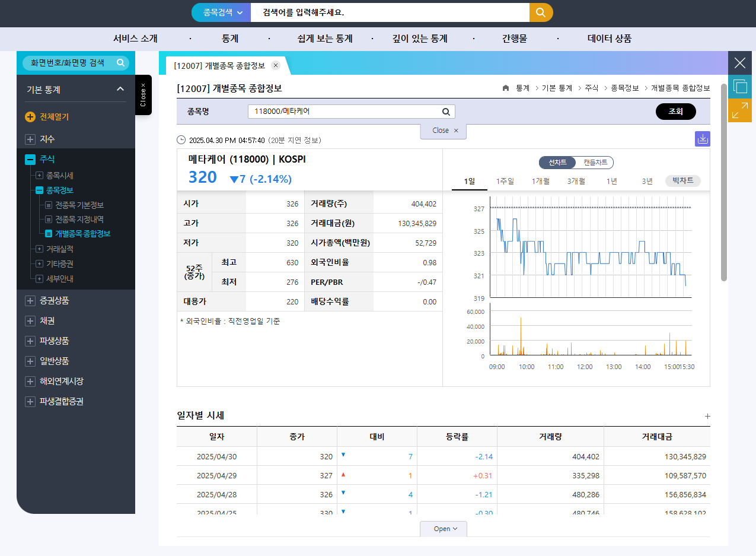
Task: Click the 전체열기 link
Action: click(55, 117)
